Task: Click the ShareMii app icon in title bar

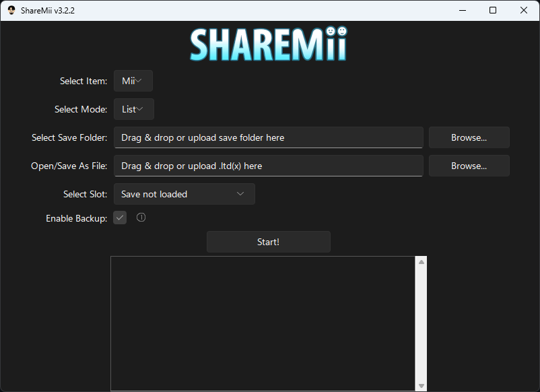Action: pyautogui.click(x=11, y=10)
